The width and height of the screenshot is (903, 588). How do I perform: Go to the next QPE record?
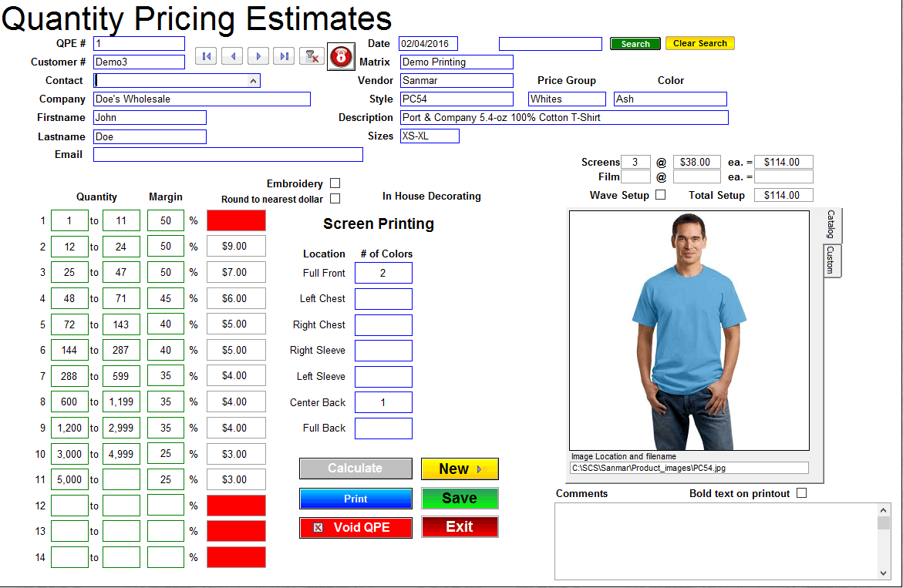pos(258,56)
